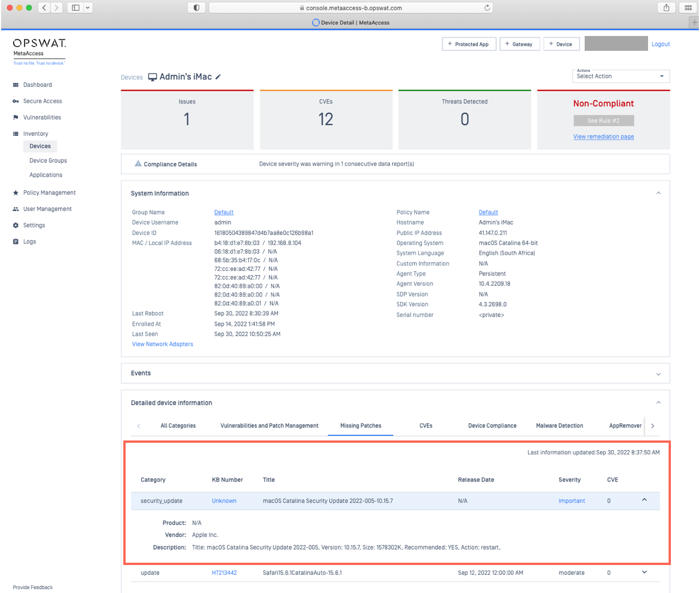
Task: Click the Compliance Details warning icon
Action: [x=138, y=163]
